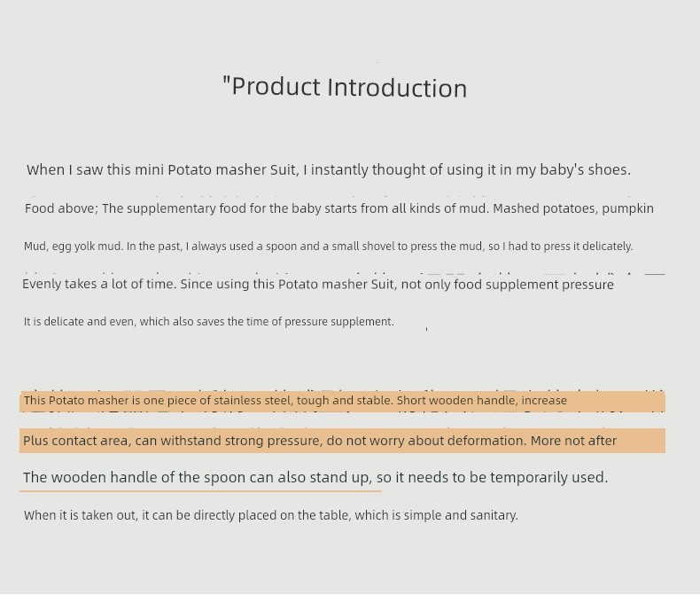Click the highlighted line "Plus contact area, can withstand"

click(320, 441)
